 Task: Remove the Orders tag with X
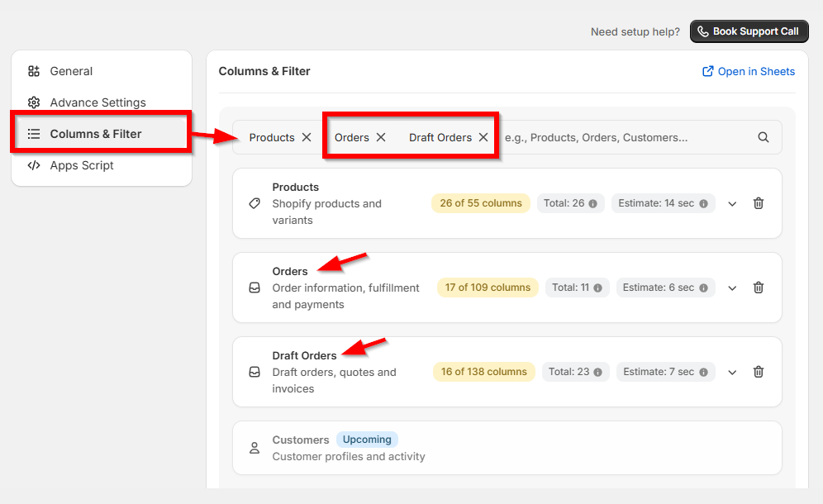pyautogui.click(x=381, y=137)
